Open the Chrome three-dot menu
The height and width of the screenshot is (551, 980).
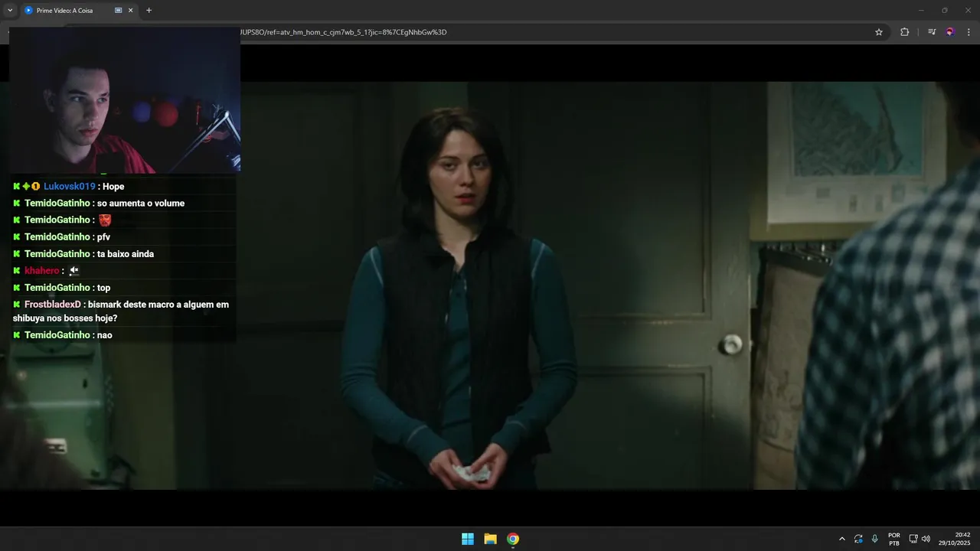pos(969,32)
